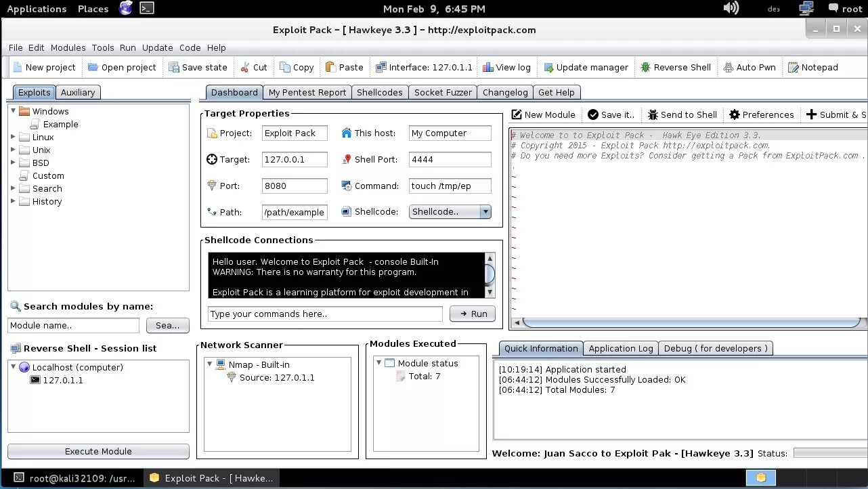Switch to the Shellcodes tab
The image size is (868, 489).
pyautogui.click(x=380, y=92)
